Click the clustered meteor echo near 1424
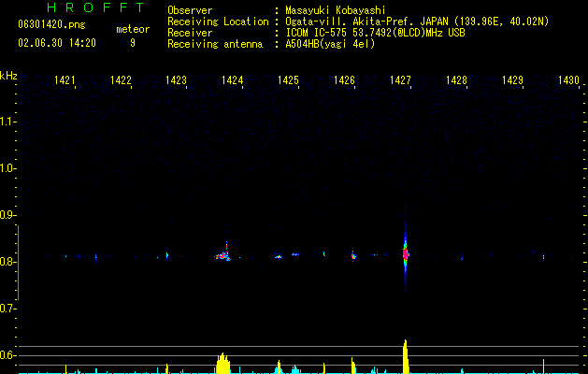 [223, 256]
